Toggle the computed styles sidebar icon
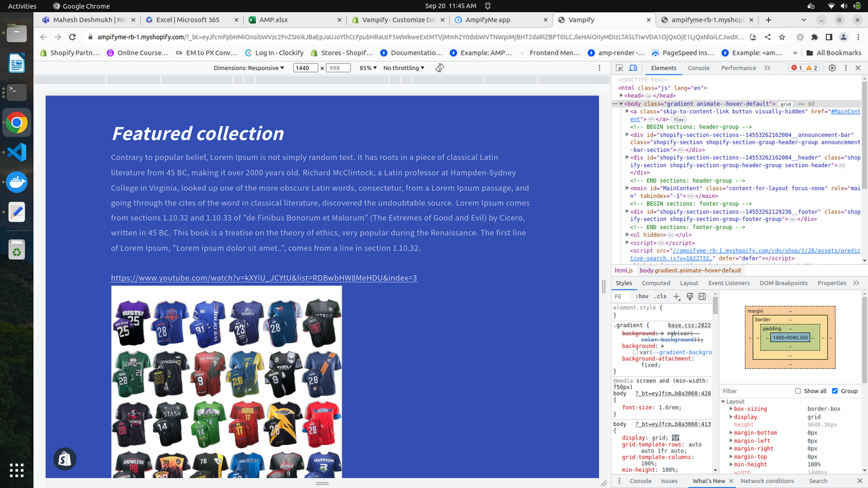The width and height of the screenshot is (868, 488). (x=702, y=297)
